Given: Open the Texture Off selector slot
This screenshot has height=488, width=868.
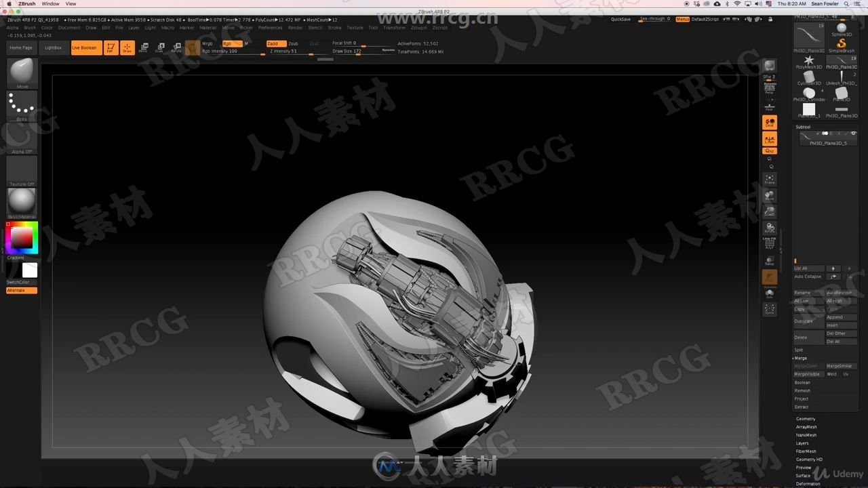Looking at the screenshot, I should (x=22, y=171).
